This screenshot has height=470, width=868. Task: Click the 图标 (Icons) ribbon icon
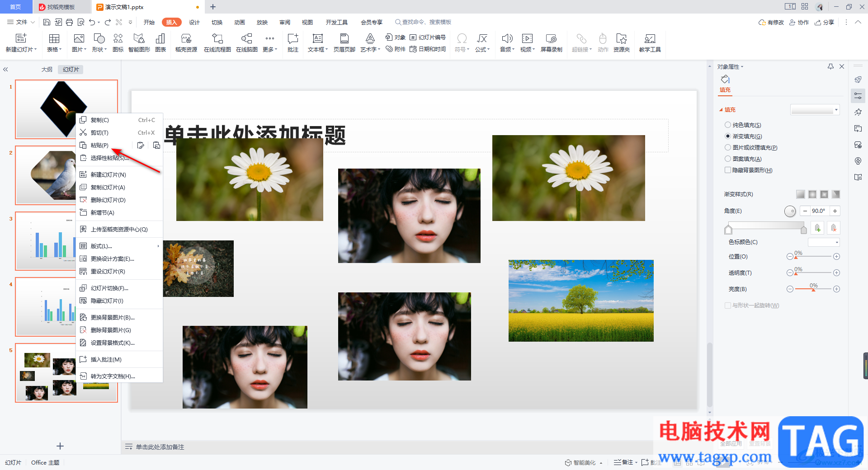[x=118, y=42]
